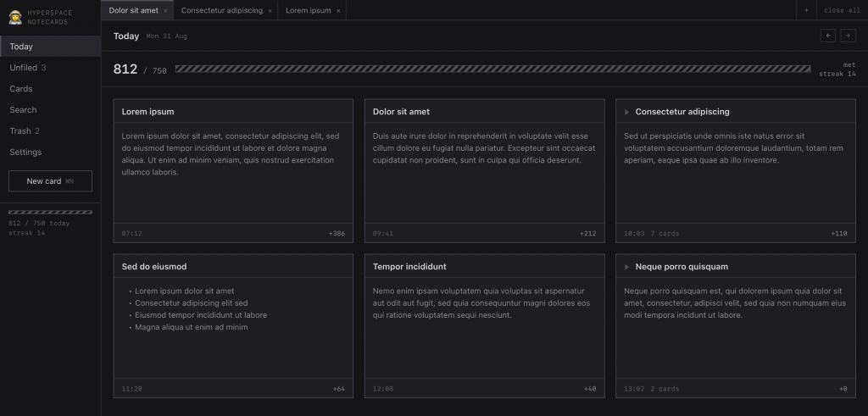Open the Neque porro quisquam card title
The image size is (868, 416).
[682, 267]
